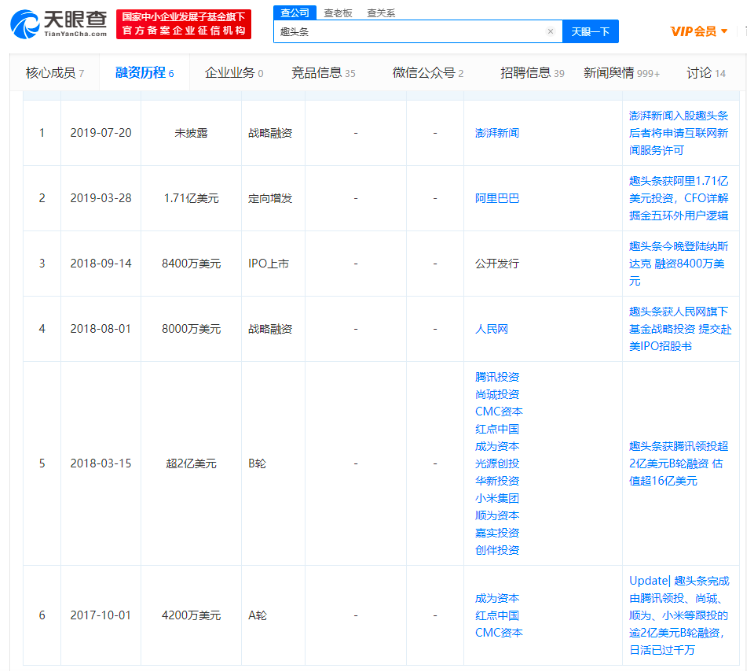
Task: Switch to the 查关系 search tab
Action: 380,12
